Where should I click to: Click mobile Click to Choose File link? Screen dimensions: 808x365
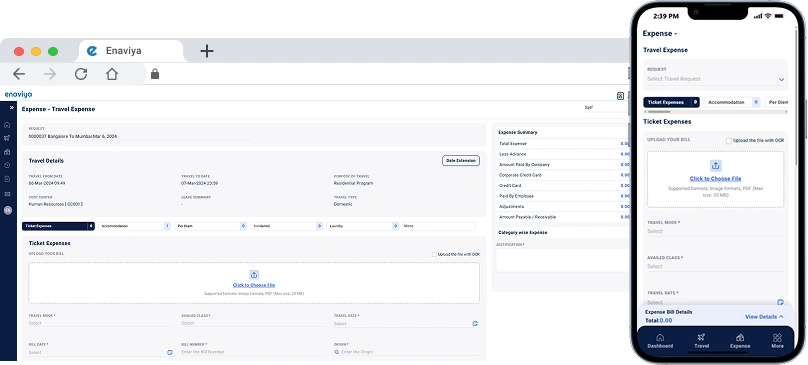pyautogui.click(x=716, y=179)
